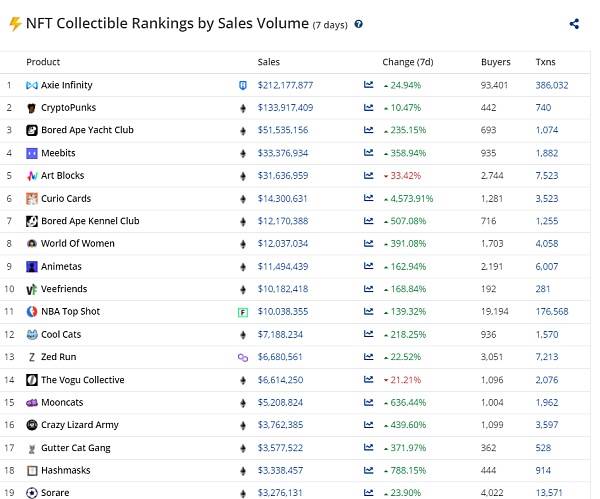The image size is (600, 499).
Task: Open the Crazy Lizard Army link
Action: [x=80, y=425]
